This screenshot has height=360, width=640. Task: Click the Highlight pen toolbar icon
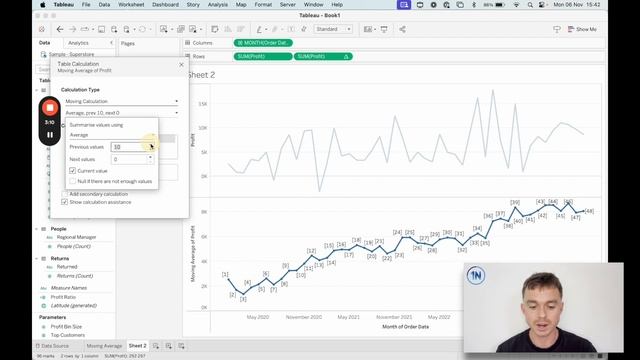[x=259, y=29]
